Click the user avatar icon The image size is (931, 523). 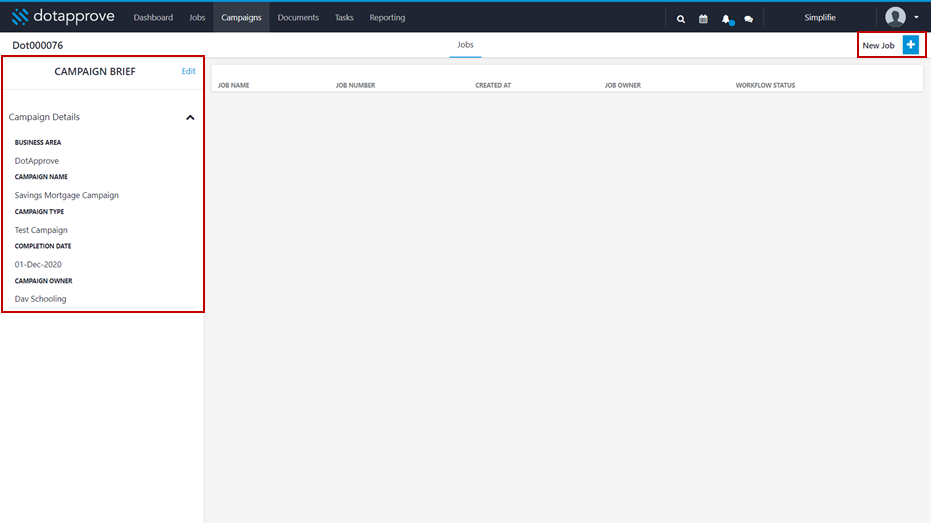coord(895,17)
